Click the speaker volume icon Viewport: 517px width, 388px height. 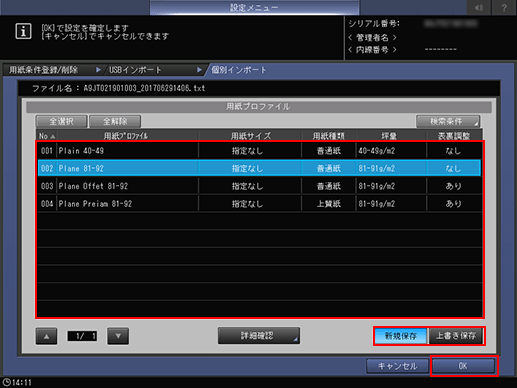coord(479,7)
